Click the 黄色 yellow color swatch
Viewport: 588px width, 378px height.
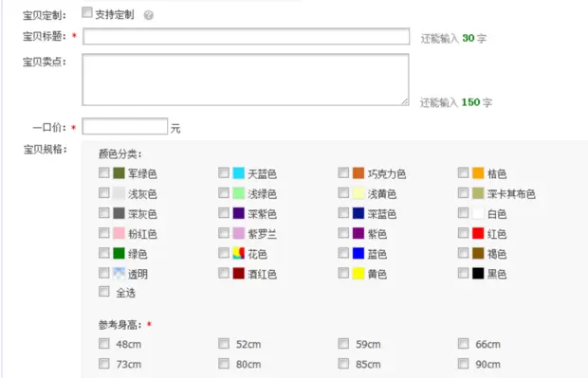point(358,273)
